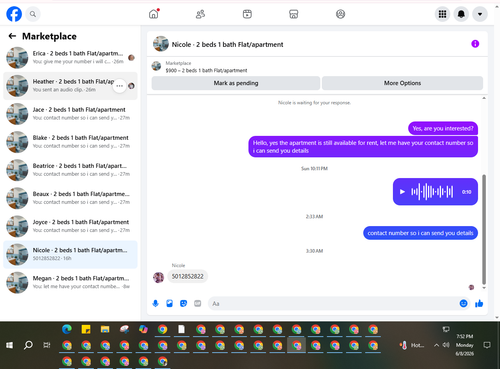Click Nicole's avatar next to 5012852822
Image resolution: width=500 pixels, height=369 pixels.
tap(158, 277)
